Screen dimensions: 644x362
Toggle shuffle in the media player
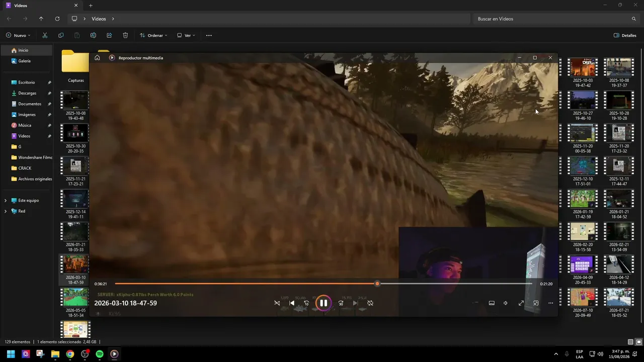tap(277, 303)
